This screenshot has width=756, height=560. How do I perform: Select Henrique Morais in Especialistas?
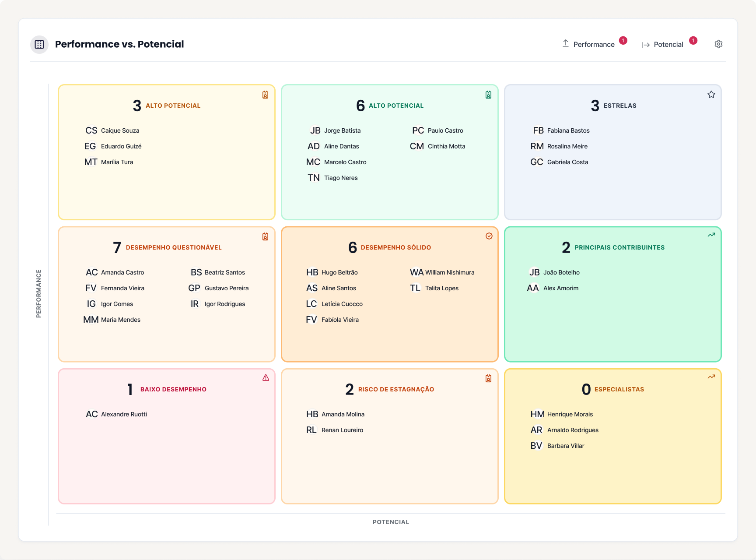[562, 414]
